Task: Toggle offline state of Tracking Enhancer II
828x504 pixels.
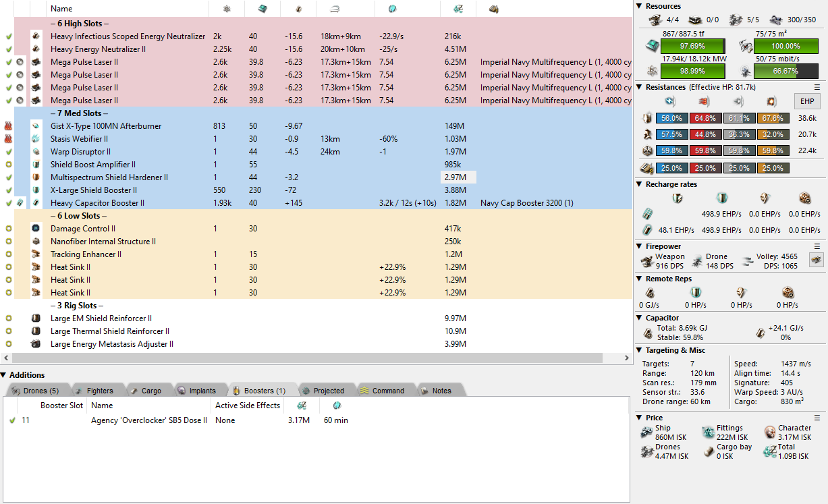Action: (x=9, y=254)
